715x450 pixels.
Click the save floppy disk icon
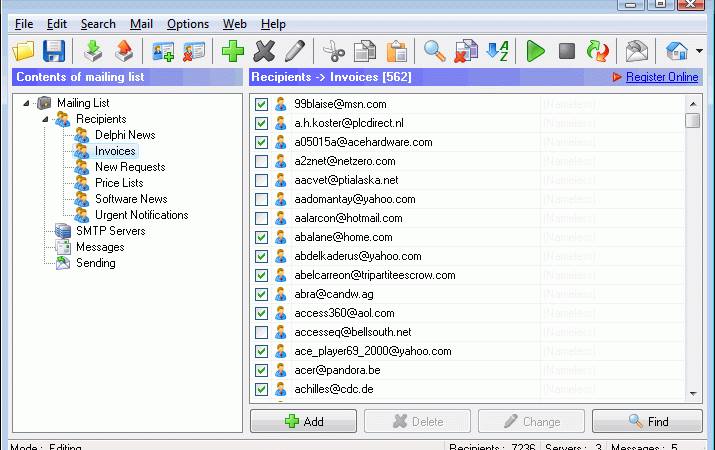54,51
